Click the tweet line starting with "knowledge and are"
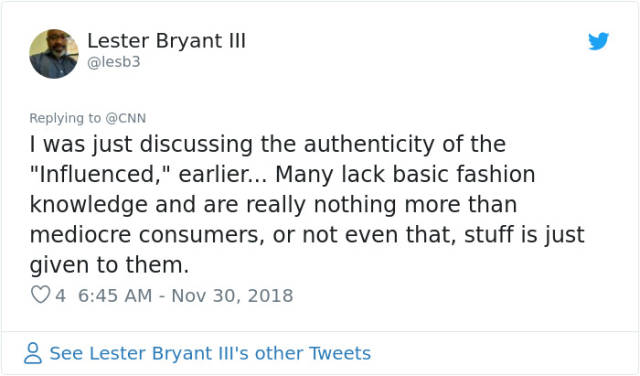Image resolution: width=640 pixels, height=376 pixels. tap(273, 204)
